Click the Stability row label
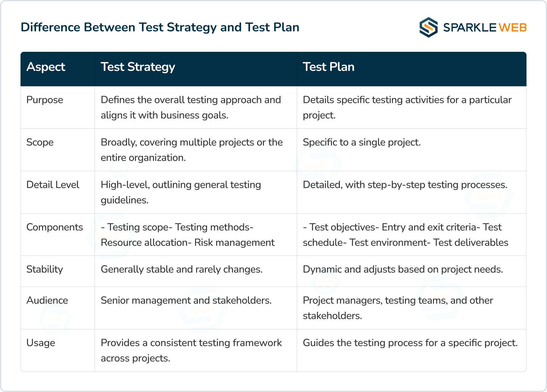This screenshot has height=392, width=547. point(45,269)
